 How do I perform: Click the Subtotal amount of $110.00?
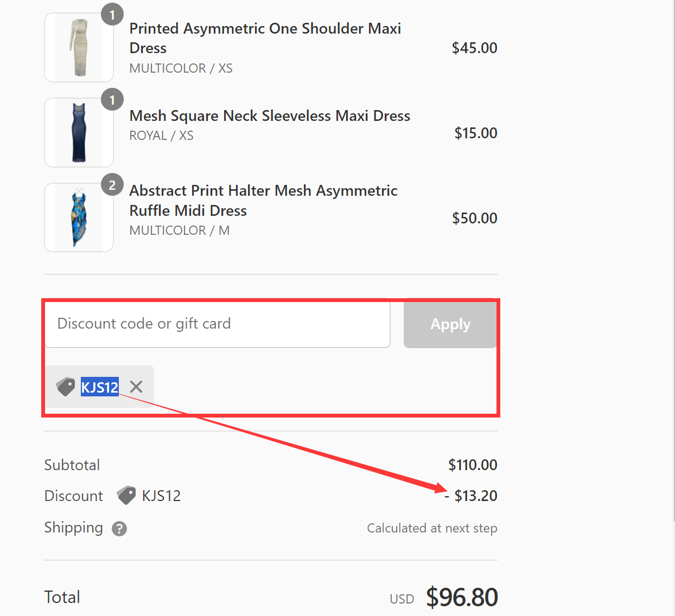tap(472, 465)
